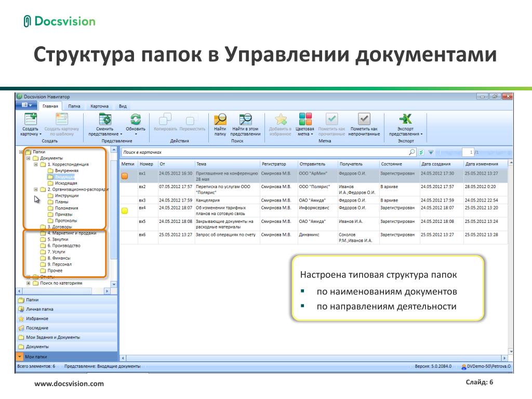Image resolution: width=532 pixels, height=399 pixels.
Task: Switch to the Карточка ribbon tab
Action: point(99,106)
